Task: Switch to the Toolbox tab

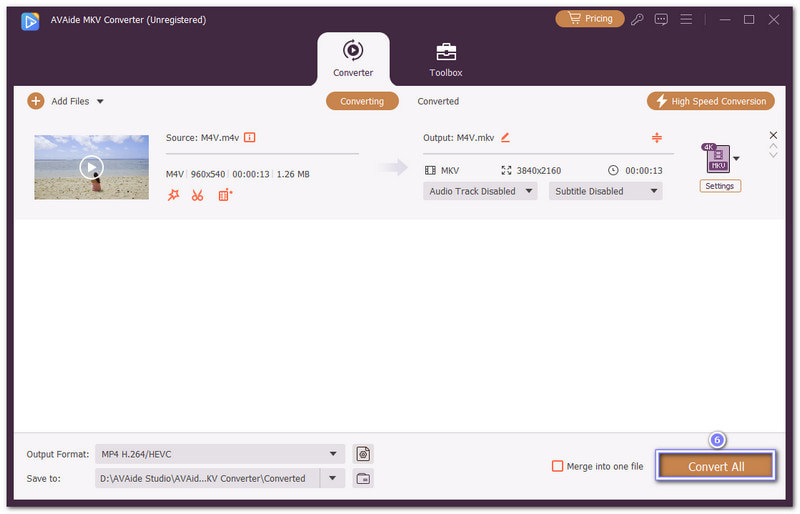Action: [x=446, y=59]
